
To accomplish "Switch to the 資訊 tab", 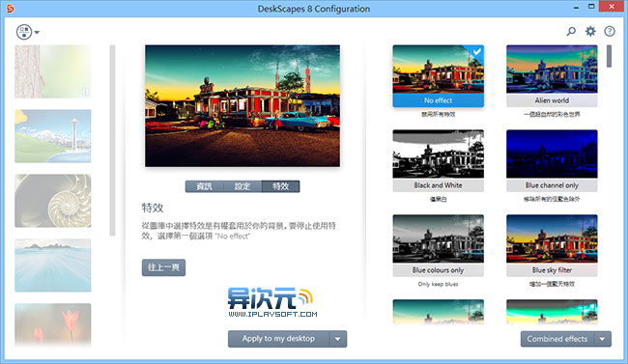I will 204,186.
